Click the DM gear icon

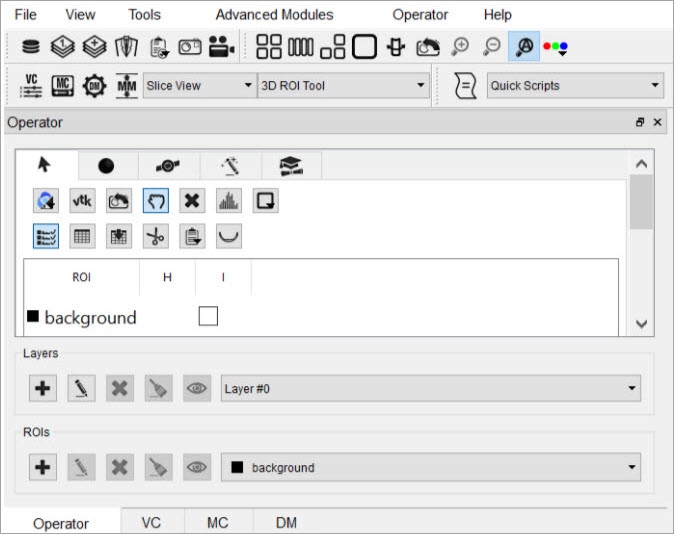(94, 86)
